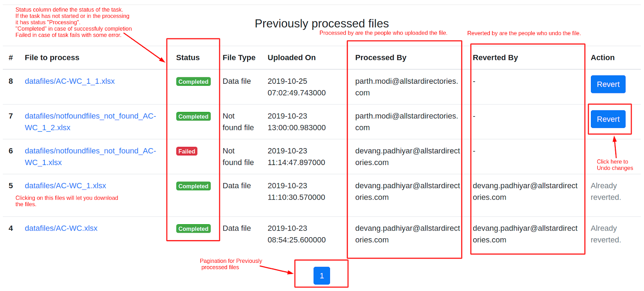Click the Uploaded On column header

pyautogui.click(x=291, y=58)
